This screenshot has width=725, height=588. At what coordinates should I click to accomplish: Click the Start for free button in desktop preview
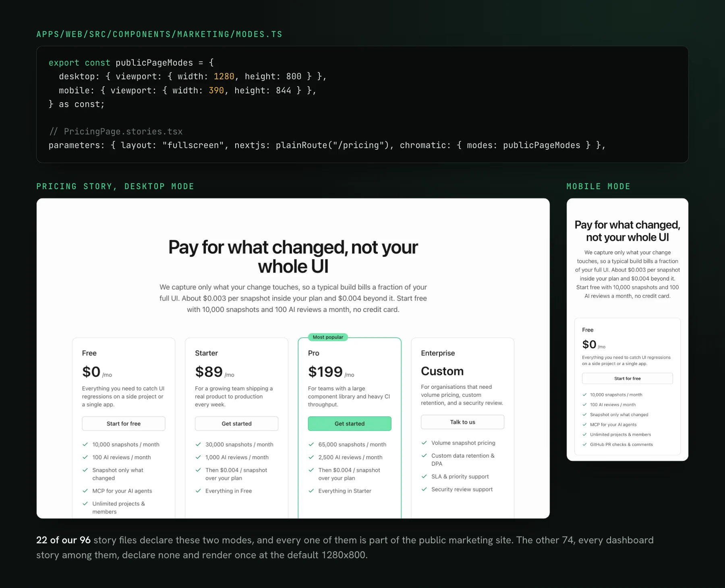click(124, 423)
